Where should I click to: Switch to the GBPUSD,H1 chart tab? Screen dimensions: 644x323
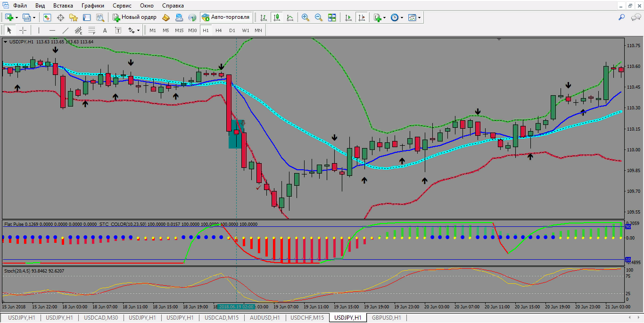386,318
